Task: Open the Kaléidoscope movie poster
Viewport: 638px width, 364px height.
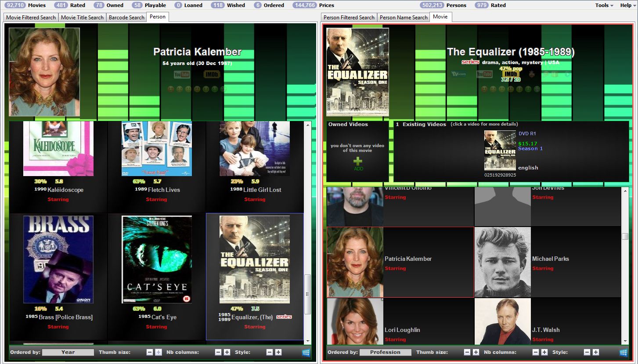Action: tap(58, 148)
